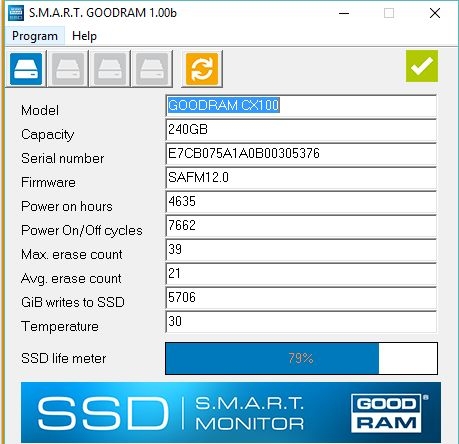This screenshot has width=459, height=444.
Task: Minimize the S.M.A.R.T. GOODRAM window
Action: click(344, 13)
